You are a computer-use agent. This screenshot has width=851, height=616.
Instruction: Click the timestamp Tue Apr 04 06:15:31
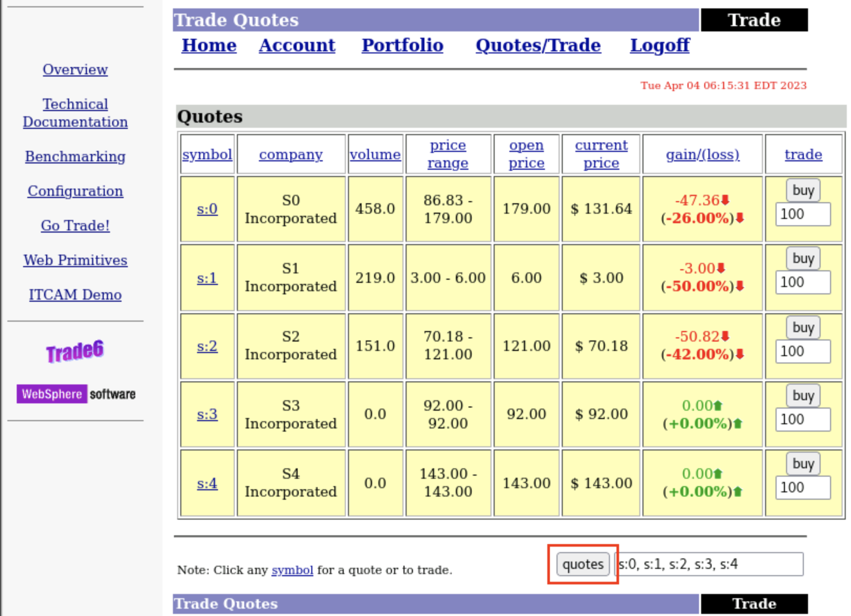point(723,85)
